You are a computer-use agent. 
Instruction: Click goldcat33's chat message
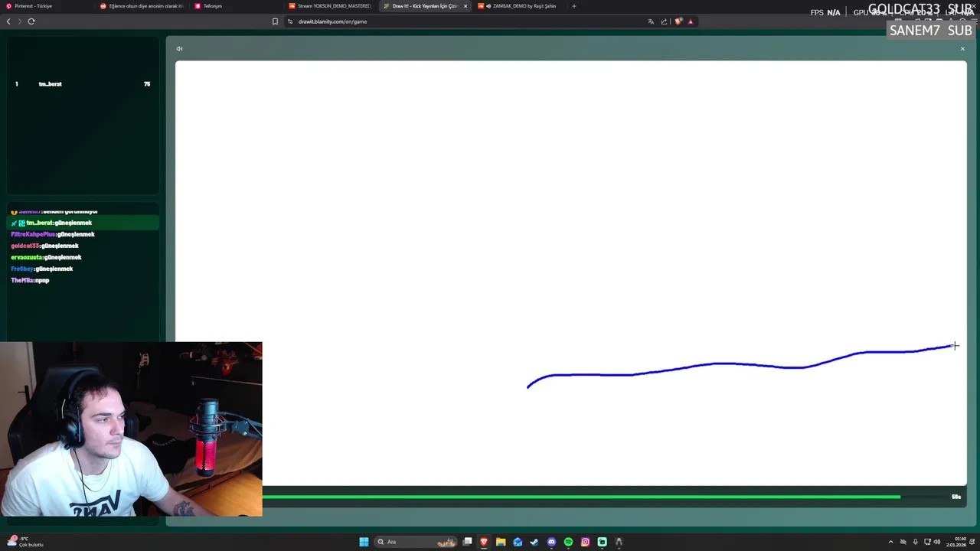44,246
